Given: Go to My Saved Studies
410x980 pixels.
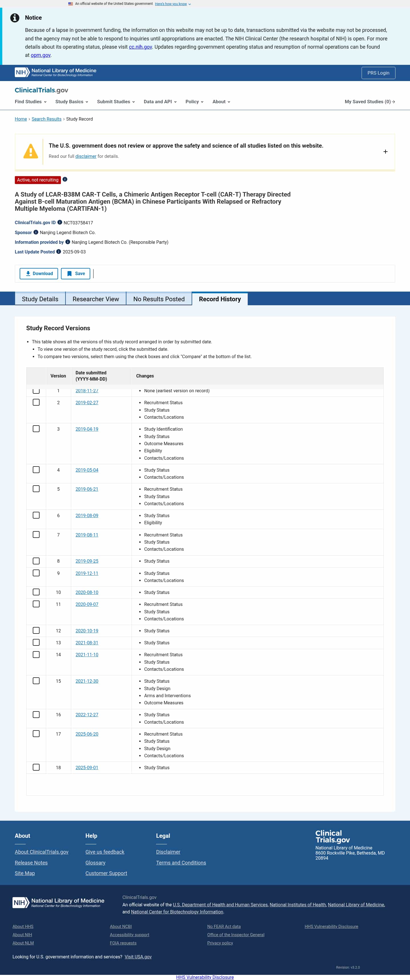Looking at the screenshot, I should click(370, 102).
